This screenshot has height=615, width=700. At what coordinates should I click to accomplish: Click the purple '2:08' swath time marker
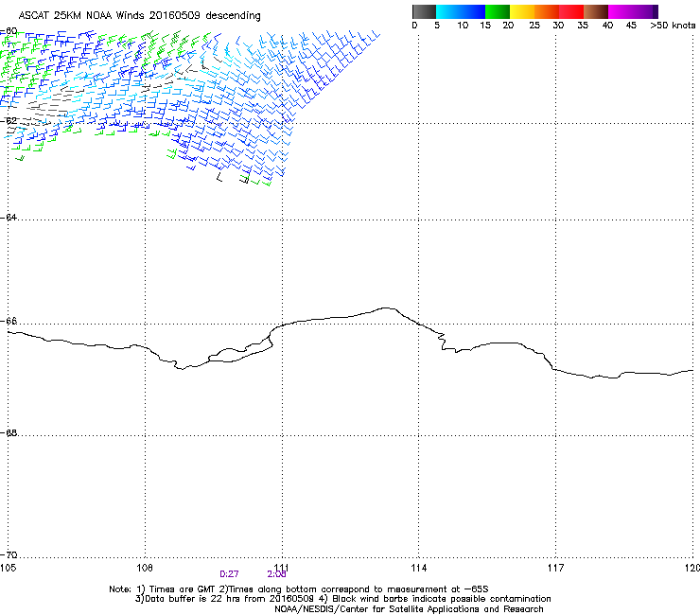pos(277,574)
